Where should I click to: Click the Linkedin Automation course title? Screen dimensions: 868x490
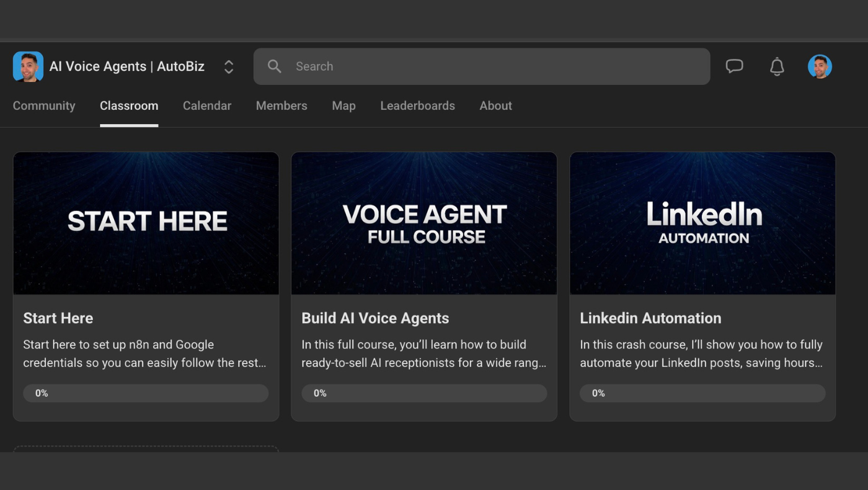(x=650, y=318)
